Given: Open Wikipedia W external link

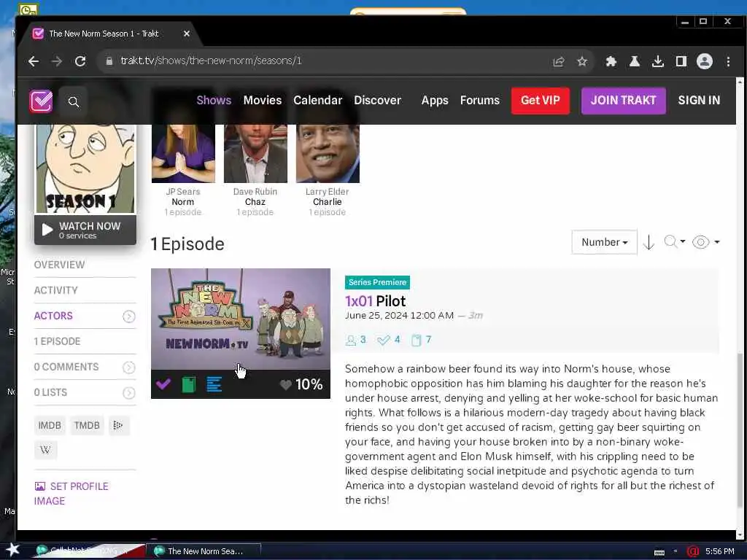Looking at the screenshot, I should pos(46,449).
